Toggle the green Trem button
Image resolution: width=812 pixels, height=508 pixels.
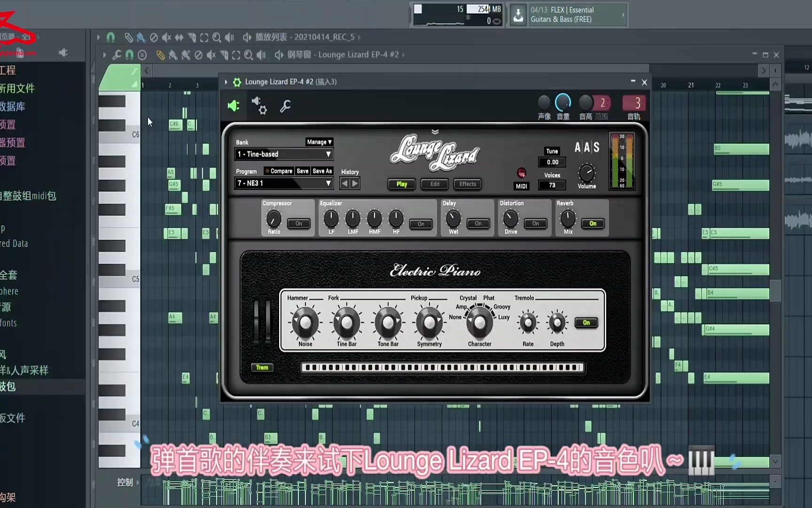click(x=262, y=367)
